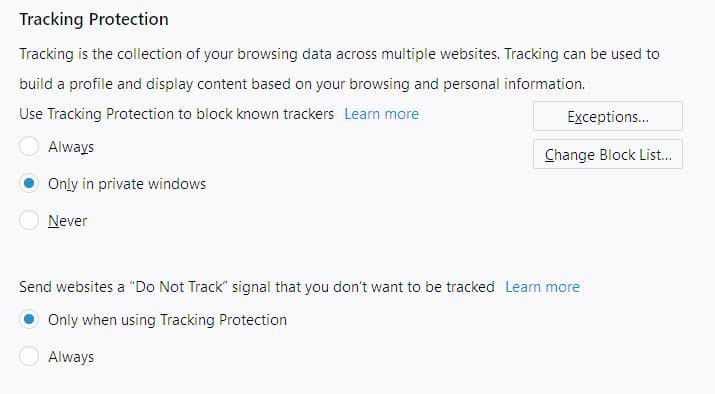Click the Tracking Protection section heading
This screenshot has width=715, height=394.
tap(94, 19)
